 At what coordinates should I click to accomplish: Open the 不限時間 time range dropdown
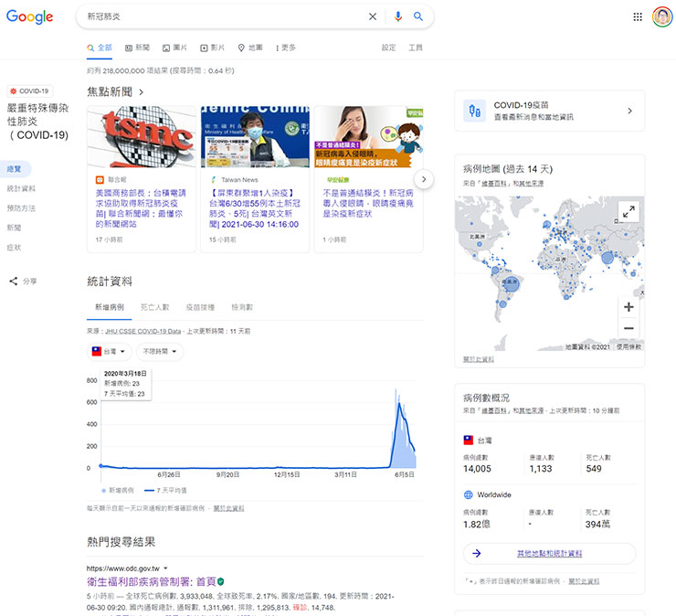click(x=160, y=352)
